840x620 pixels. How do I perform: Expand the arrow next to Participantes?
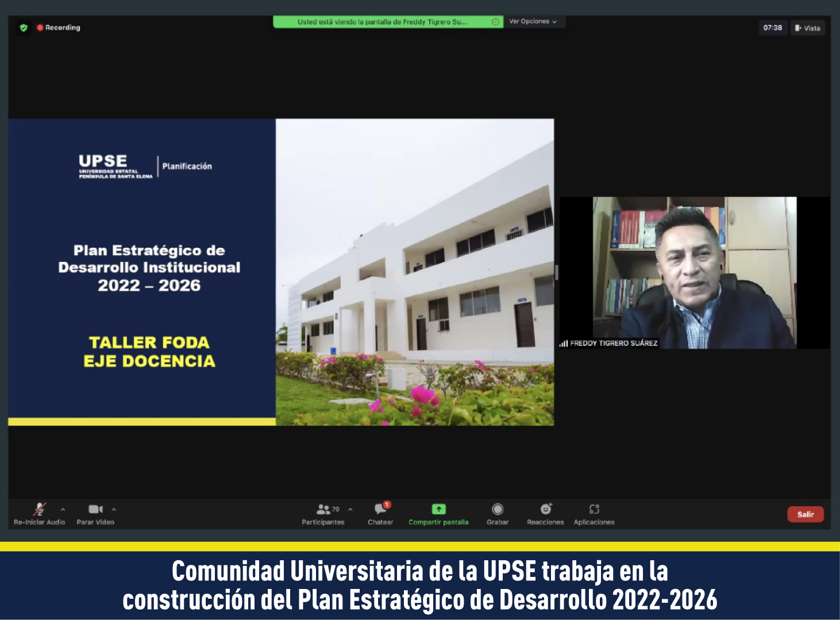350,510
